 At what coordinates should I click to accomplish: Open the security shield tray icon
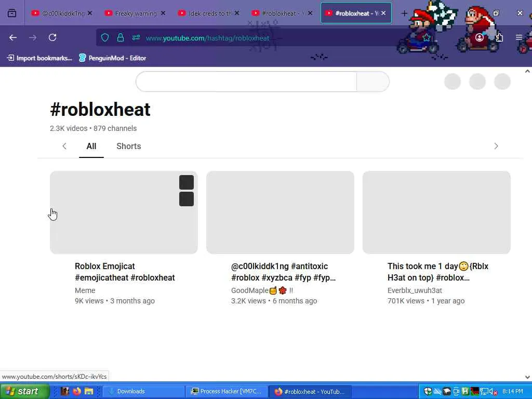tap(428, 392)
